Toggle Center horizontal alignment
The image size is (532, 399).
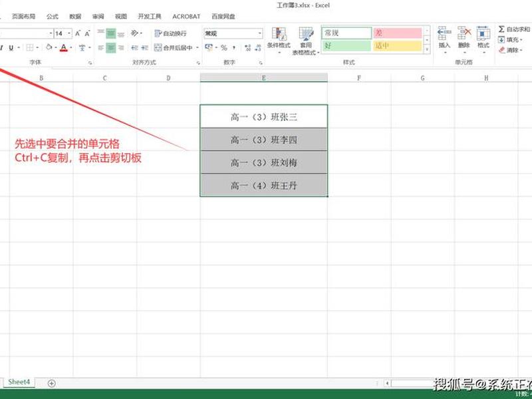[111, 47]
